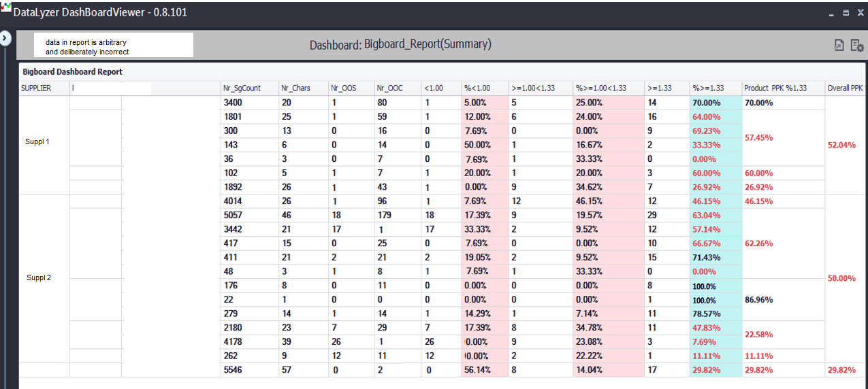
Task: Click the export dashboard document icon
Action: click(x=839, y=45)
